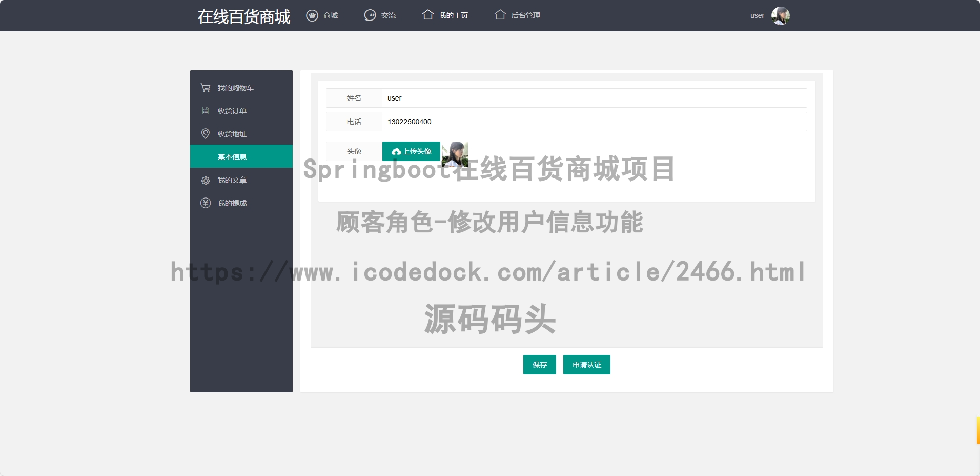Open the 商城 nav link
980x476 pixels.
tap(331, 15)
